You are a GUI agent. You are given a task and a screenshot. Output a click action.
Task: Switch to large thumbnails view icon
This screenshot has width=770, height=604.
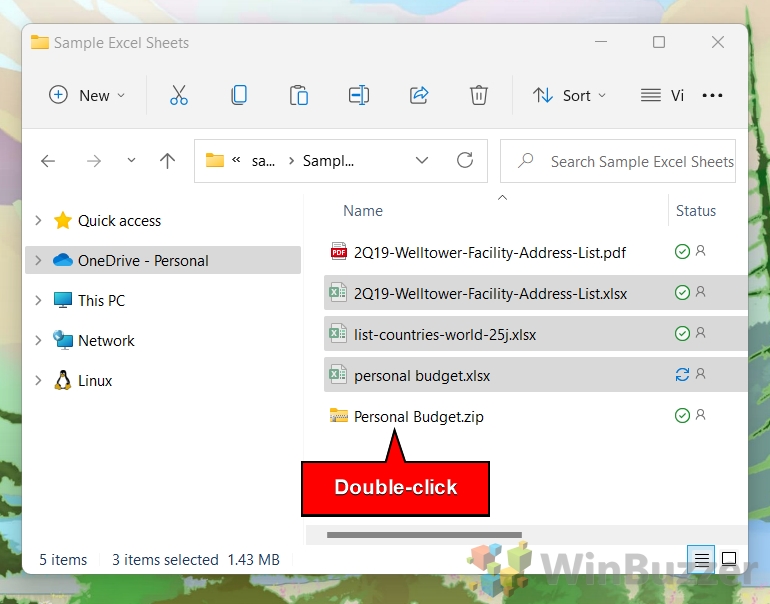pos(729,559)
